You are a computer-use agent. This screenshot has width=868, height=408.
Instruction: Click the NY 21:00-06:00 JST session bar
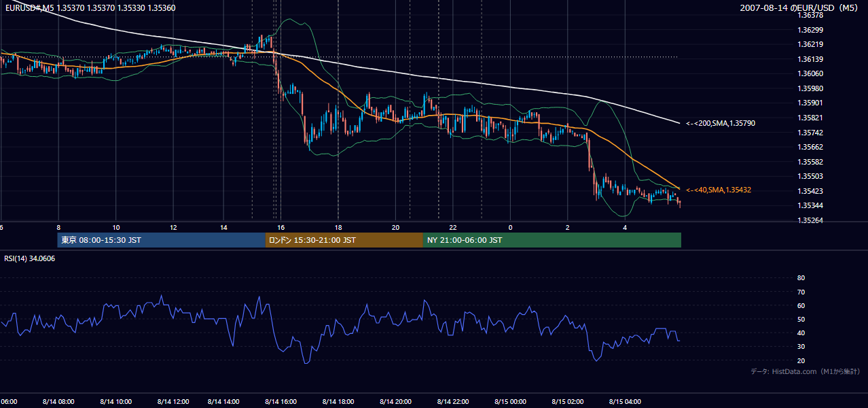coord(552,240)
